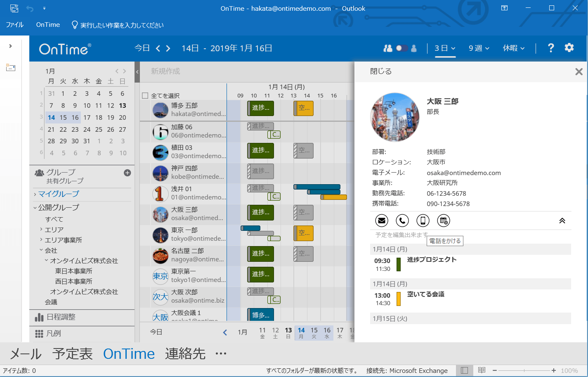Image resolution: width=588 pixels, height=377 pixels.
Task: Open the 3日 view dropdown
Action: (445, 48)
